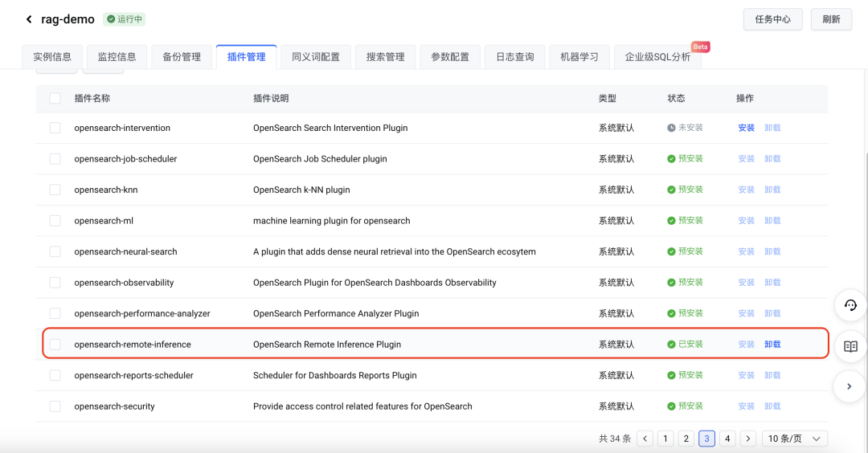Click description "Scheduler for Dashboards Reports Plugin"
This screenshot has width=868, height=453.
click(335, 376)
